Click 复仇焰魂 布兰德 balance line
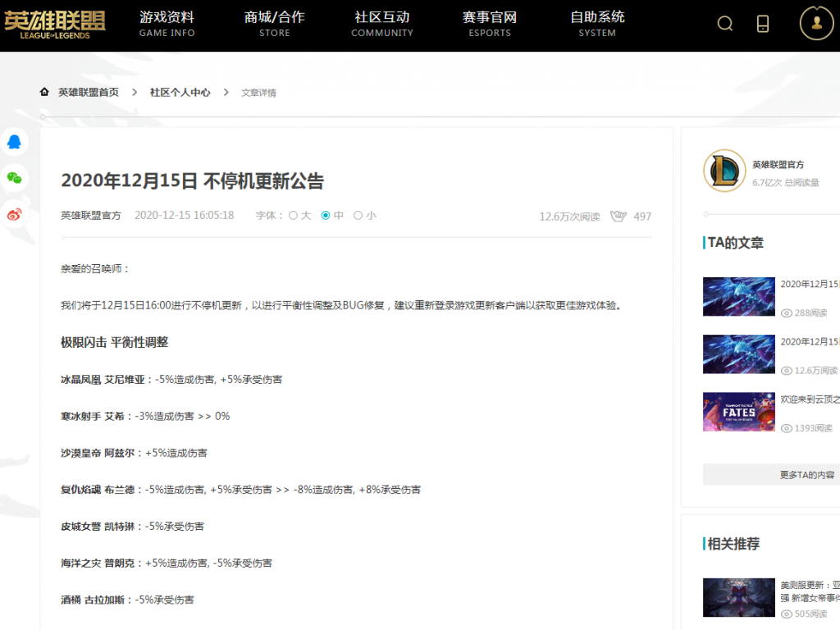Screen dimensions: 840x630 [x=240, y=490]
